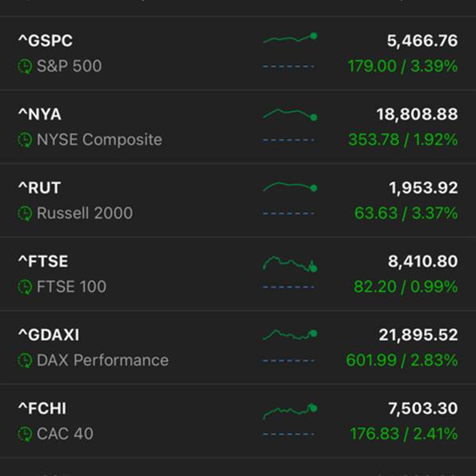Open the ^GSPC sparkline chart
This screenshot has height=476, width=476.
(290, 38)
